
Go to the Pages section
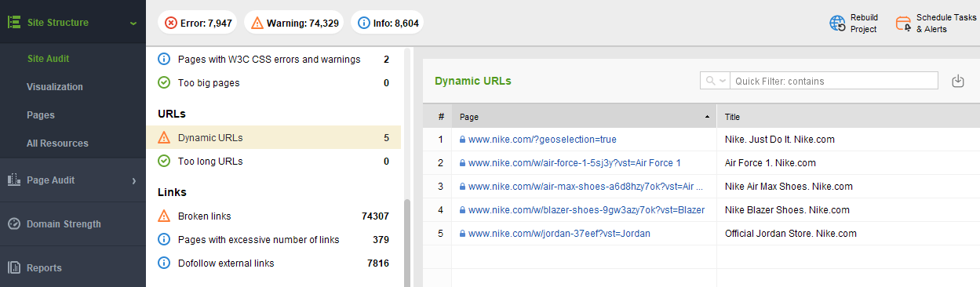41,115
